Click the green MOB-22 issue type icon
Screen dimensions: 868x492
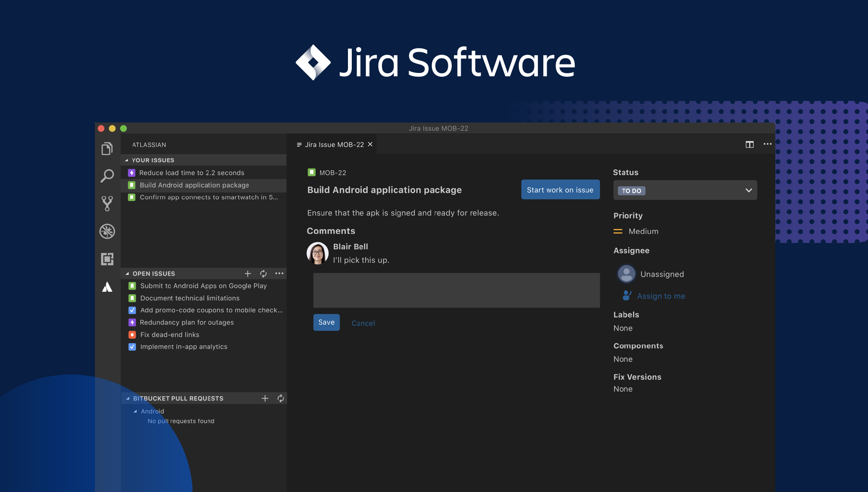pos(312,172)
